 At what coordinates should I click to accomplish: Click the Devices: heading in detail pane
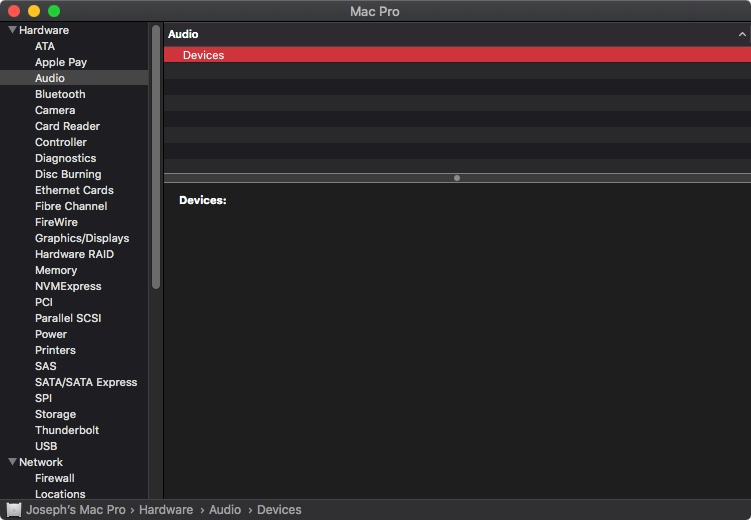(203, 200)
